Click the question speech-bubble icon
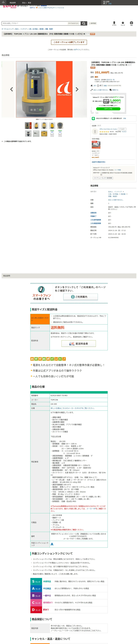 click(110, 90)
